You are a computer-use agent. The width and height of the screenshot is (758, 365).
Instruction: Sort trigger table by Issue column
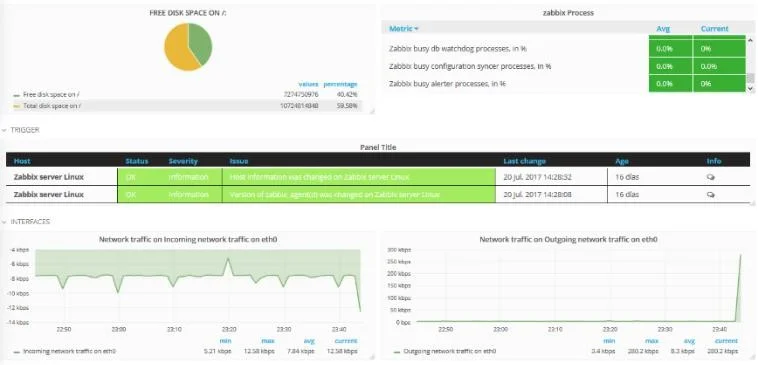click(x=238, y=161)
